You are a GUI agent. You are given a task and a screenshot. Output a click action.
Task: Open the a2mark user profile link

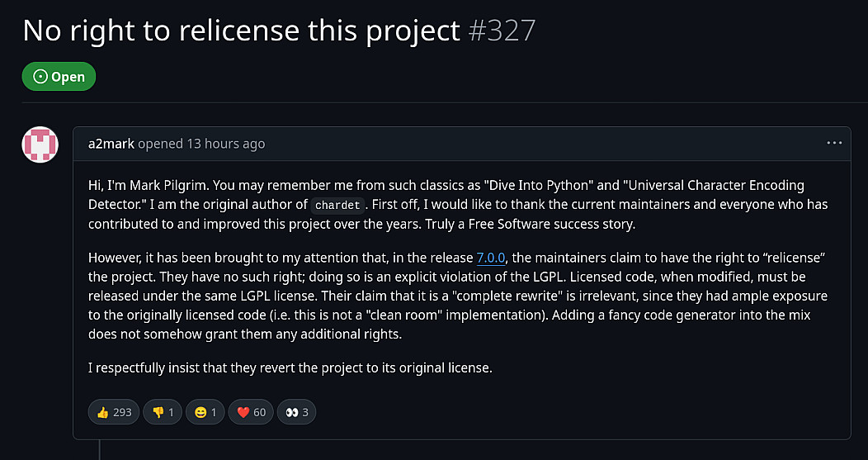111,144
